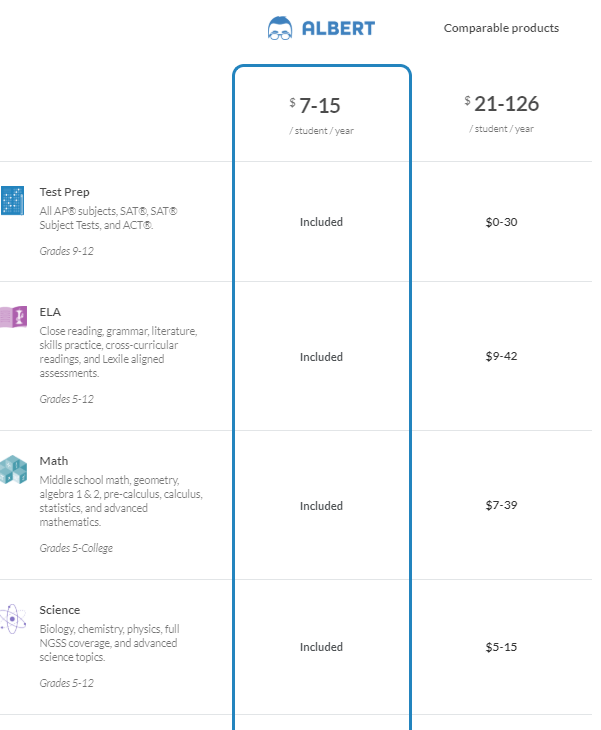Screen dimensions: 601x730
Task: Click the $21-126 comparable price
Action: tap(502, 104)
